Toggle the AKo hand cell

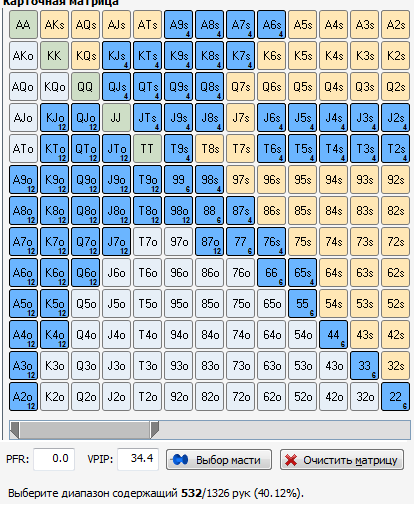click(23, 56)
